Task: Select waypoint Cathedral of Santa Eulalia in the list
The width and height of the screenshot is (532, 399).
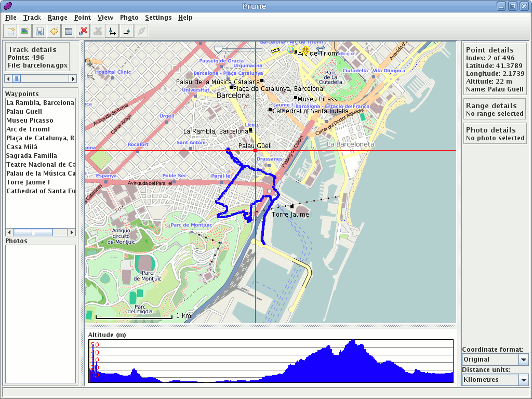Action: [x=41, y=191]
